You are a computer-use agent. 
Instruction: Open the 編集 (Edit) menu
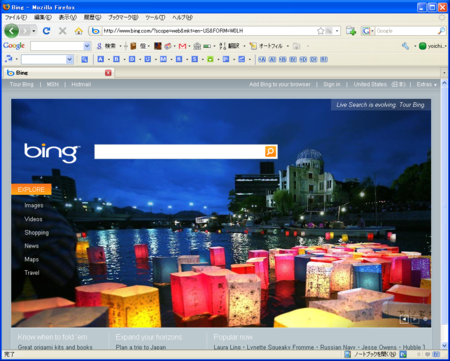tap(43, 17)
